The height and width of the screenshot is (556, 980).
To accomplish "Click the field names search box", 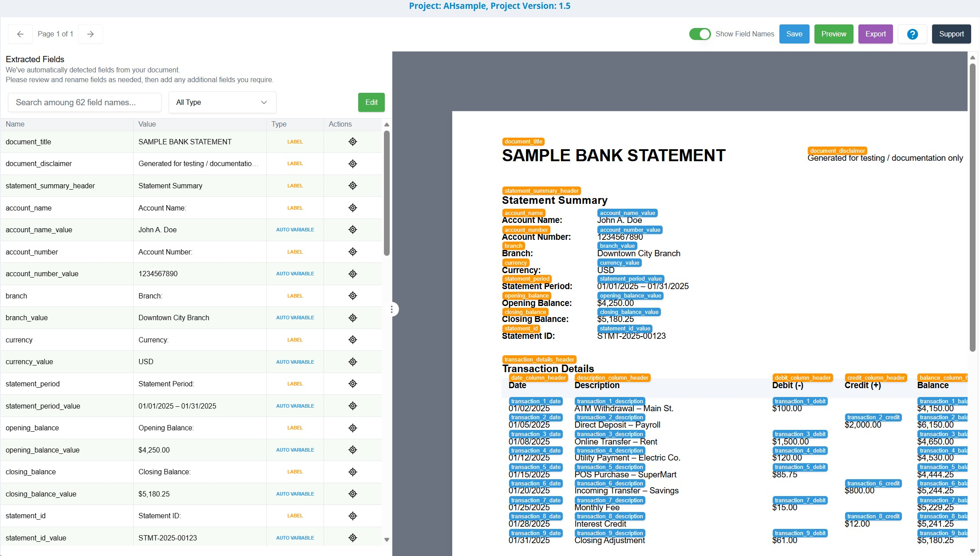I will coord(85,103).
